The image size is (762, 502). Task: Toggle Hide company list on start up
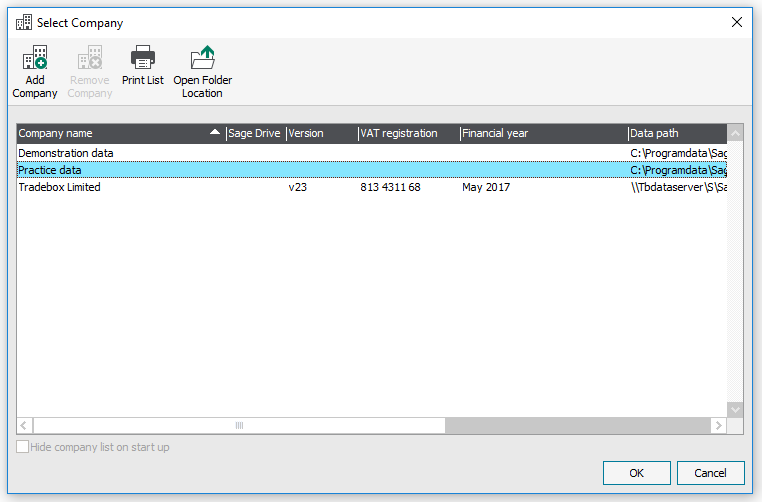coord(22,447)
